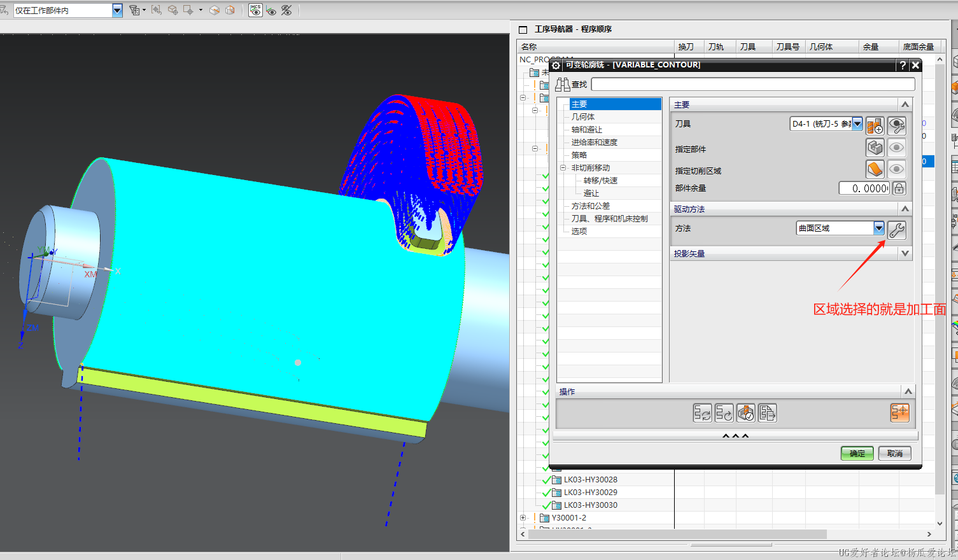This screenshot has width=958, height=560.
Task: Click the cube with plus toolbar icon
Action: tap(173, 10)
